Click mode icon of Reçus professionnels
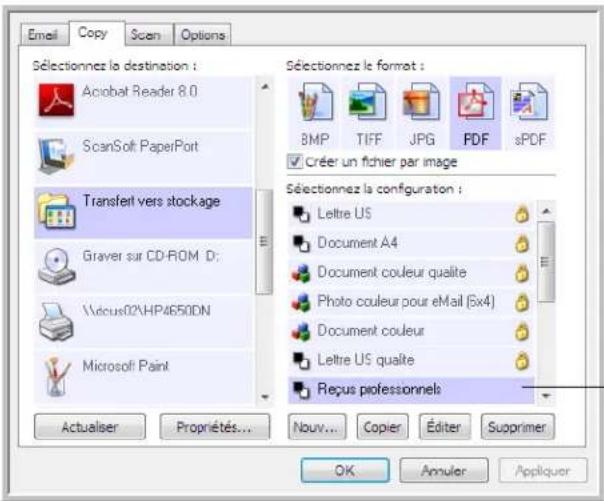The width and height of the screenshot is (604, 501). tap(301, 390)
